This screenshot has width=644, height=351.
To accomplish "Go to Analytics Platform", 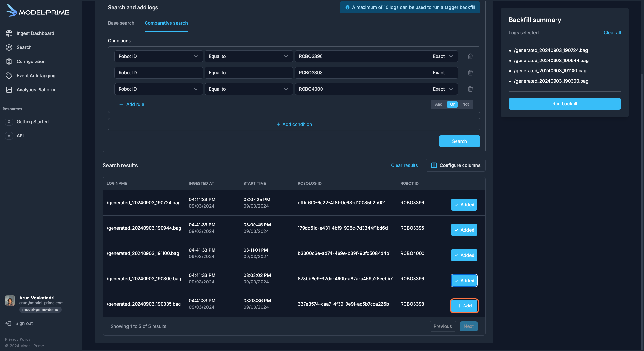I will (x=36, y=90).
